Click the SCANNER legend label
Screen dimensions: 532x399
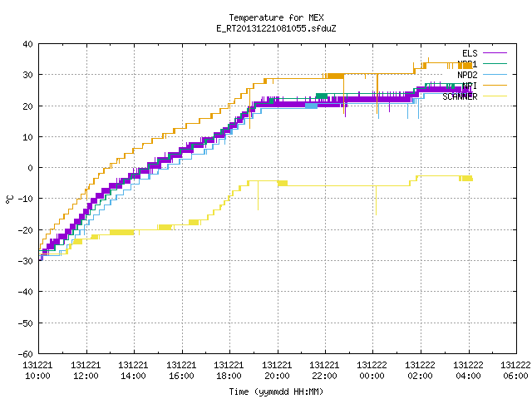[460, 96]
